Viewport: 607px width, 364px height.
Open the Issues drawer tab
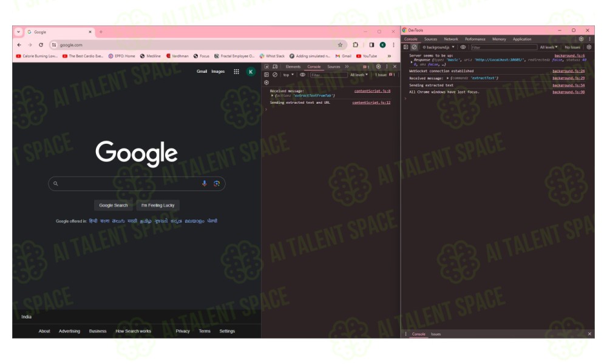pyautogui.click(x=435, y=334)
